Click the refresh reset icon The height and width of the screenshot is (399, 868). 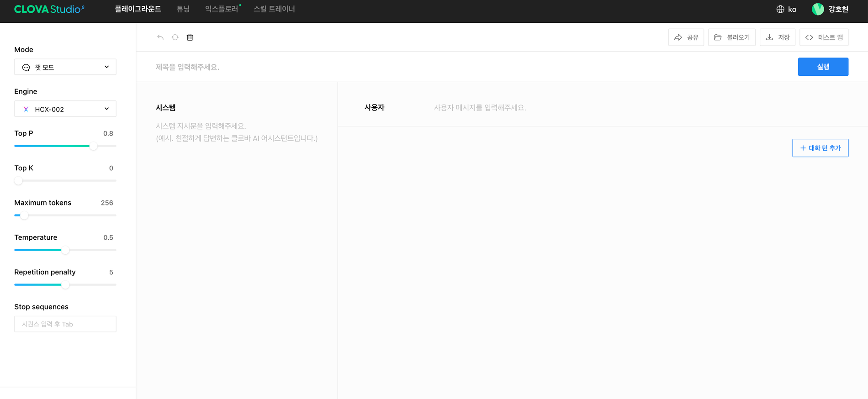point(175,37)
